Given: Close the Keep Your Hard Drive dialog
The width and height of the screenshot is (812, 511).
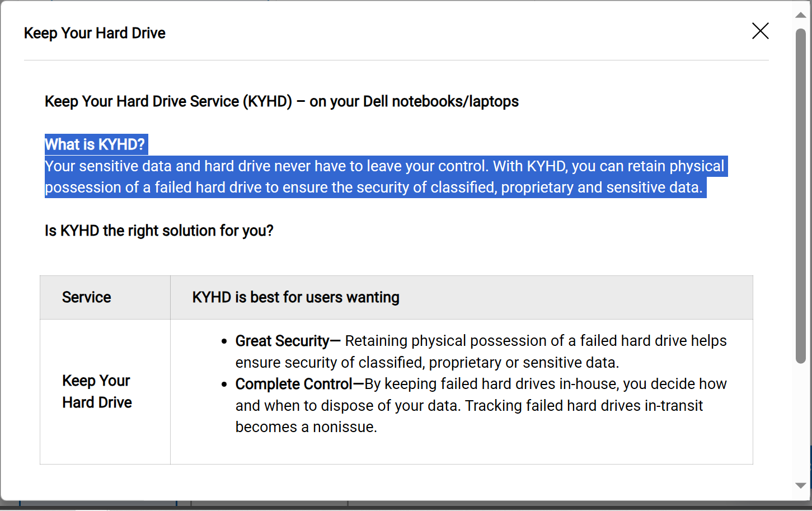Looking at the screenshot, I should [760, 31].
